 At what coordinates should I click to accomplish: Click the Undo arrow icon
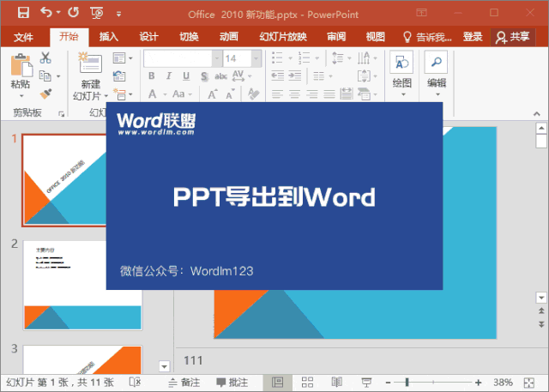click(45, 13)
